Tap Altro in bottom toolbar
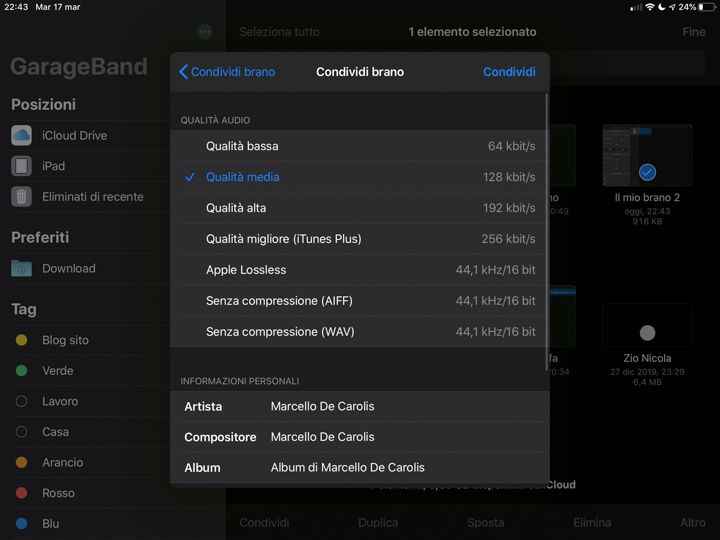720x540 pixels. pos(693,523)
